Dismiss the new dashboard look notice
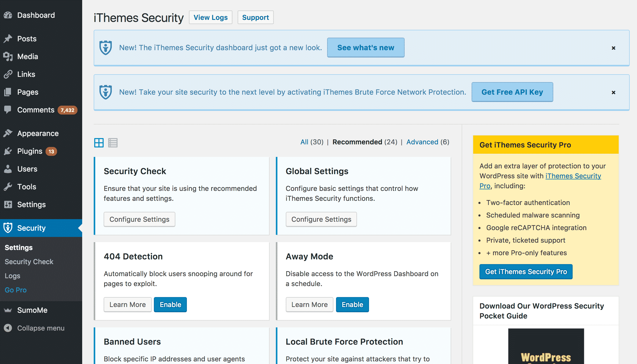The image size is (637, 364). pyautogui.click(x=613, y=48)
